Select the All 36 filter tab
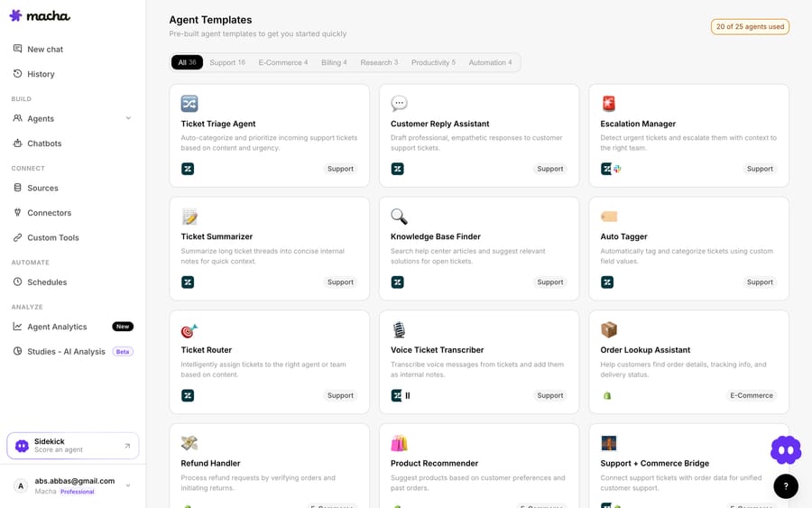Screen dimensions: 812x508 coord(187,62)
